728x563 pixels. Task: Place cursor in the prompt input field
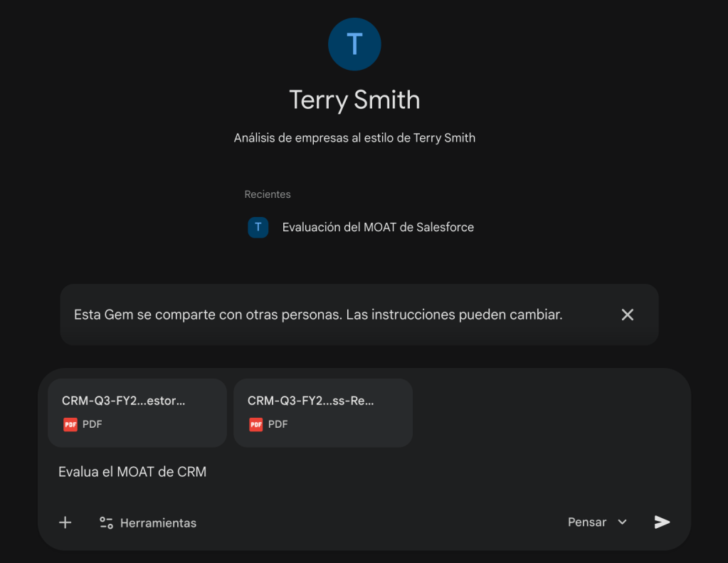(x=285, y=471)
